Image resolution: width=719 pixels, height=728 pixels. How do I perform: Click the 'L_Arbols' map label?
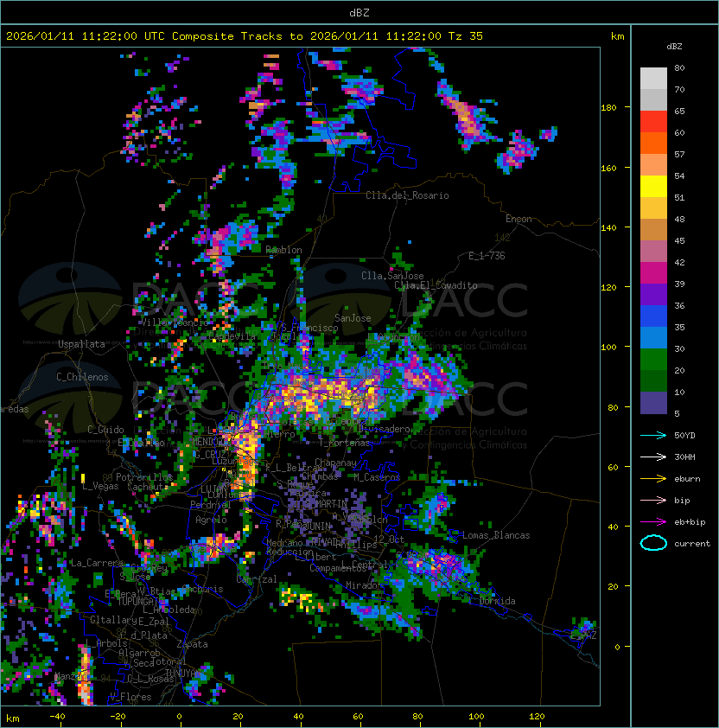[106, 643]
